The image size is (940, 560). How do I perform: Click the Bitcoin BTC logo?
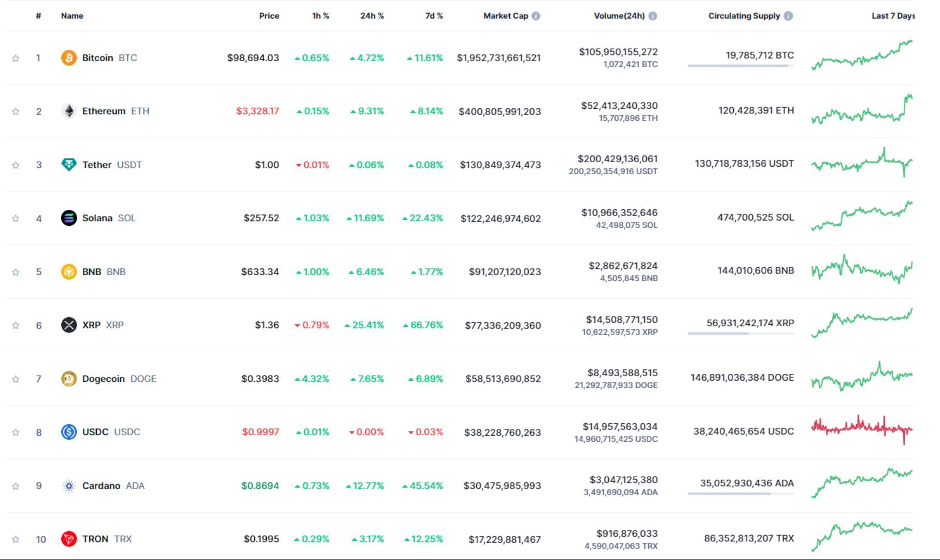point(68,58)
